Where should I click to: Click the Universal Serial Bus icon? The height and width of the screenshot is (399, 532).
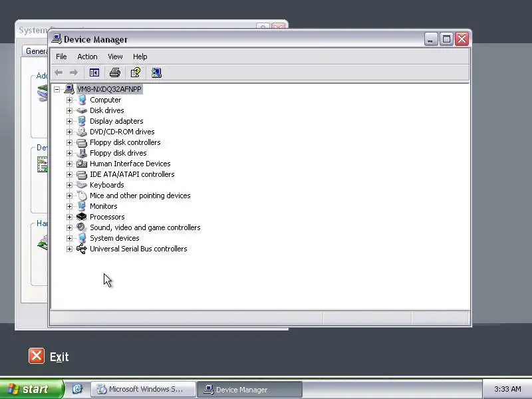(x=82, y=249)
